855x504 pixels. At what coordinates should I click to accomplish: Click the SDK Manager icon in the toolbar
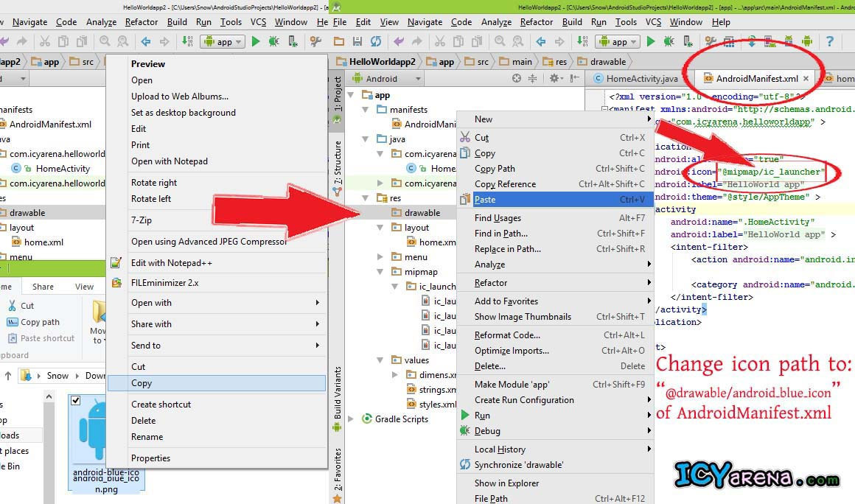click(x=788, y=41)
